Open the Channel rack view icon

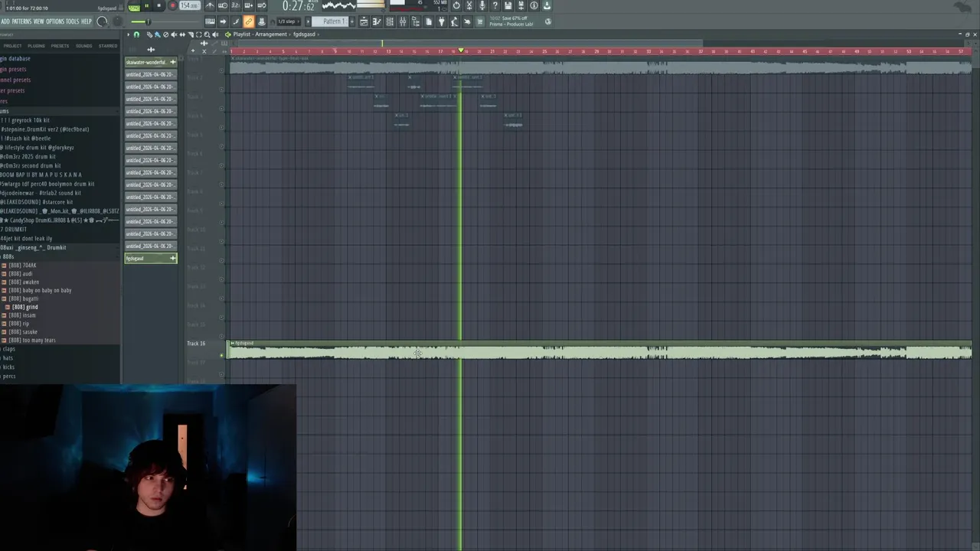point(390,21)
